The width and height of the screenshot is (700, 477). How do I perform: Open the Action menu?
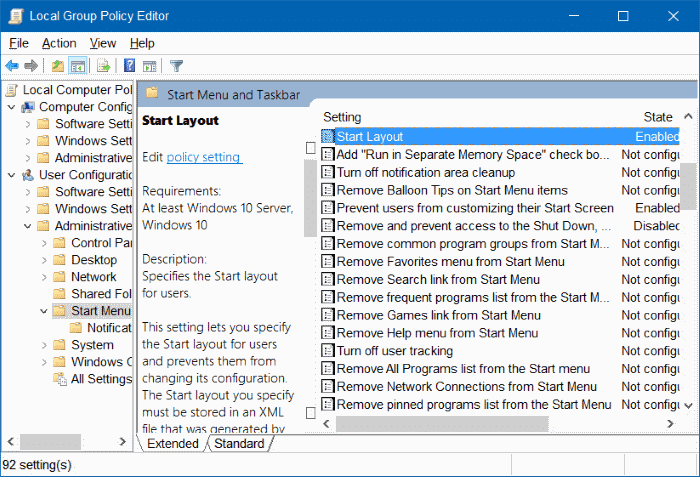click(x=59, y=43)
